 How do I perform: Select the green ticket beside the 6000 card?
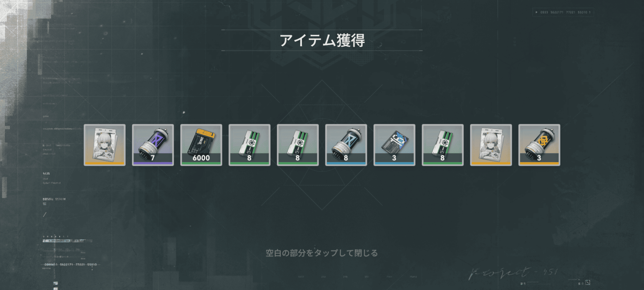pos(250,145)
